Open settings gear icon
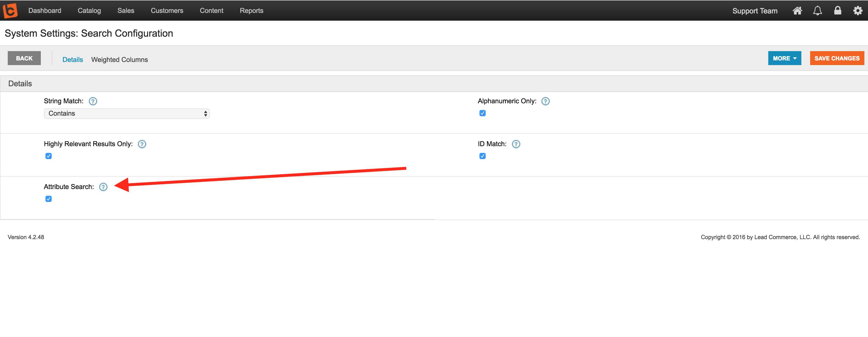This screenshot has height=337, width=868. (x=858, y=11)
